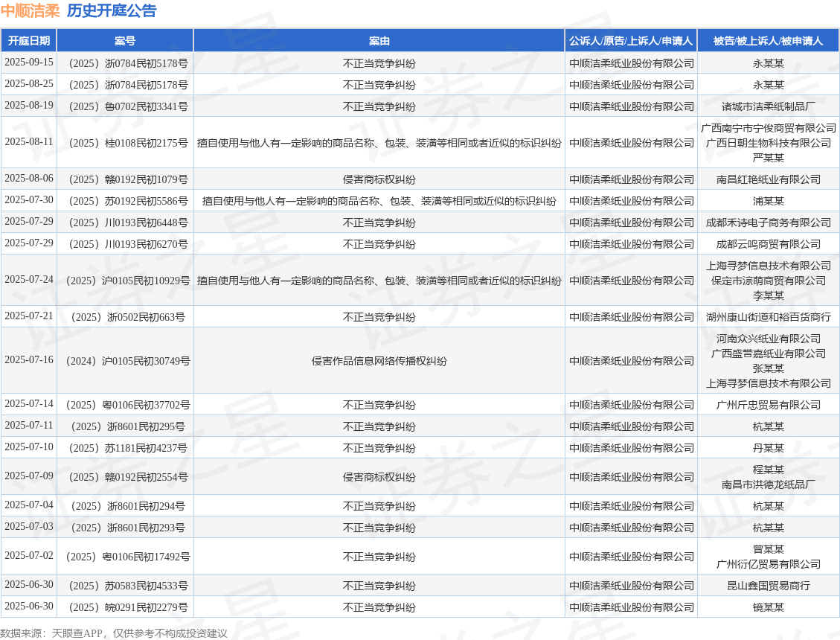Click defendant 李某某

(x=769, y=295)
